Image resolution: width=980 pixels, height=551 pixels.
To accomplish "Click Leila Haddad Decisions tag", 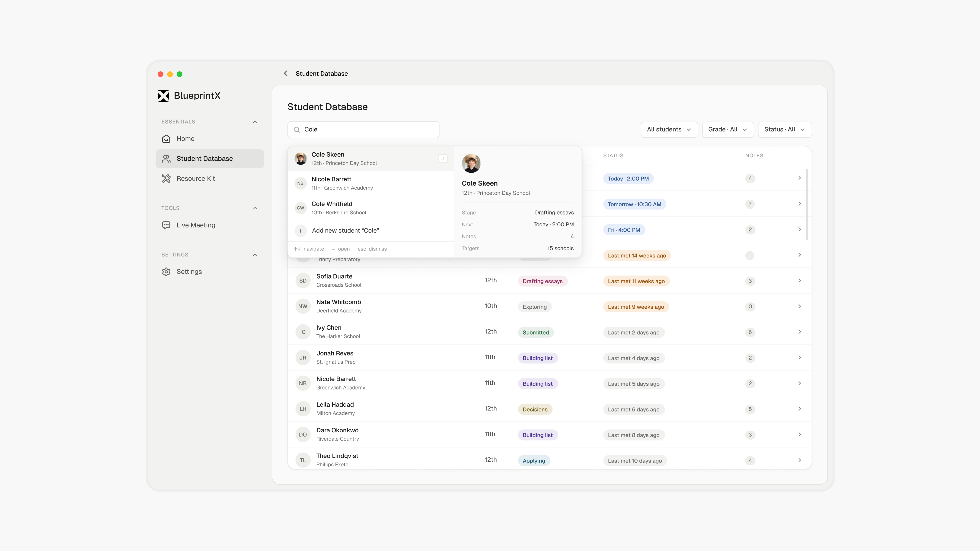I will tap(535, 409).
